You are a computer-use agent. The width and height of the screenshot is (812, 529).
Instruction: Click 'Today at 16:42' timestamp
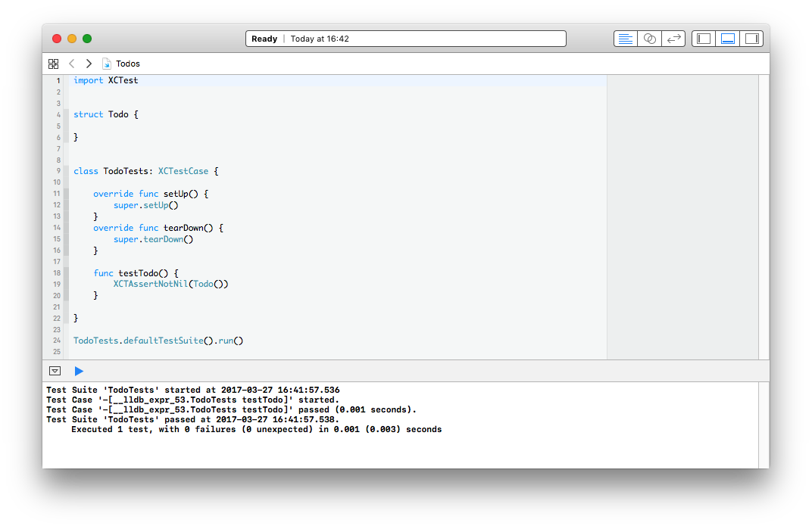click(x=320, y=39)
